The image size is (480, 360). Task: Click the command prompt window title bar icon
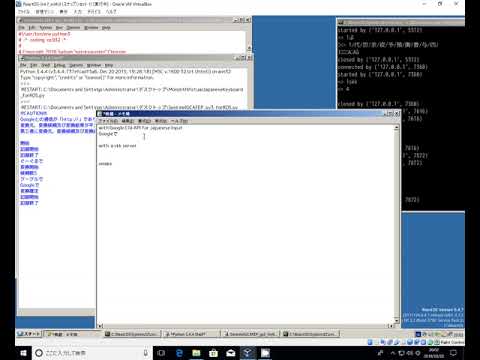pyautogui.click(x=341, y=23)
